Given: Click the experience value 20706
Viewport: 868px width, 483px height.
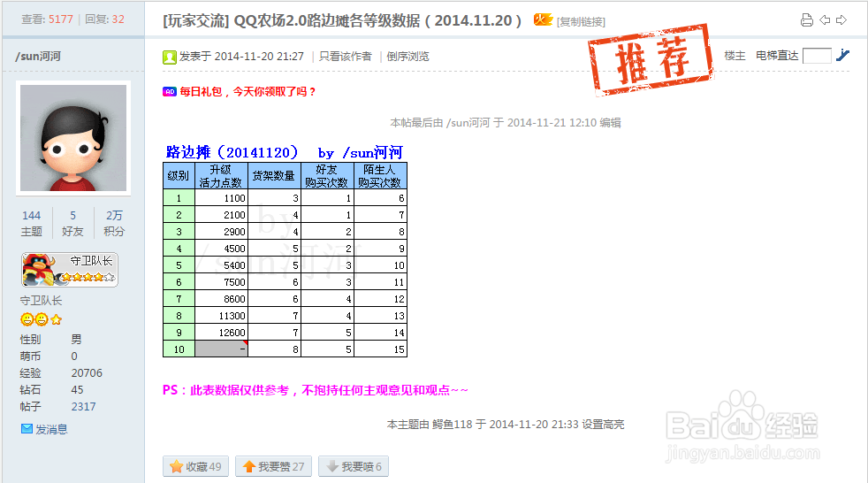Looking at the screenshot, I should pos(87,372).
